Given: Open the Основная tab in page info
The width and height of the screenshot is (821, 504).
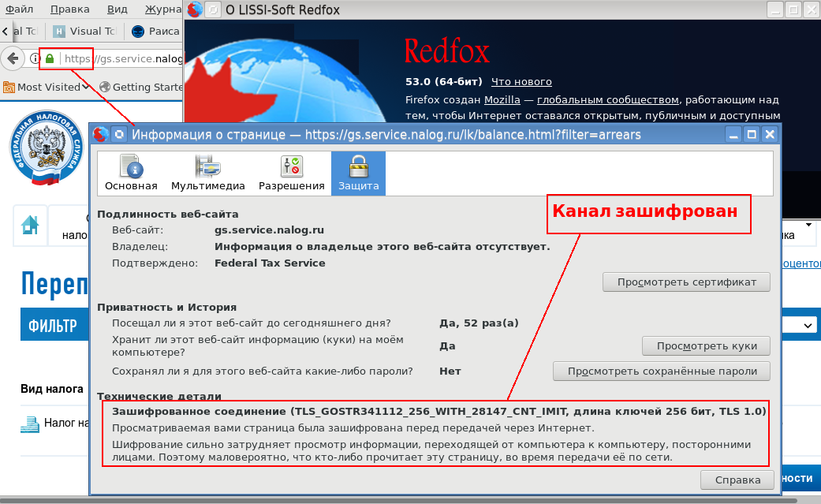Looking at the screenshot, I should [131, 174].
